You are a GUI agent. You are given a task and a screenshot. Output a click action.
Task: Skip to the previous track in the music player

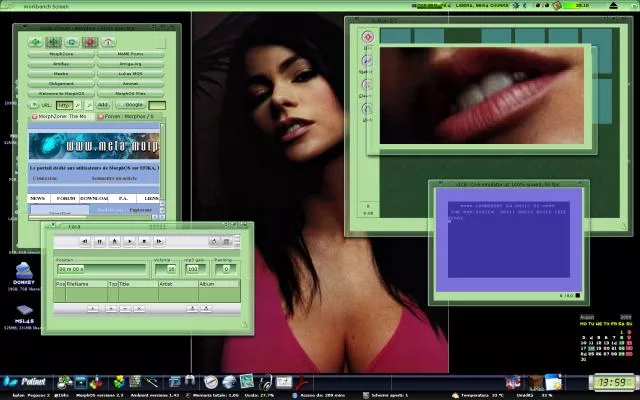point(85,241)
